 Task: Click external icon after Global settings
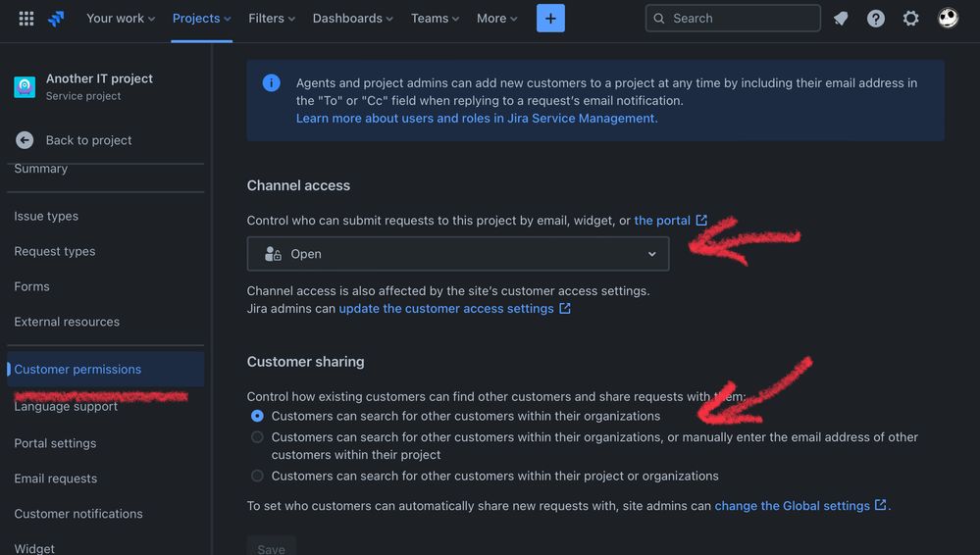coord(880,504)
